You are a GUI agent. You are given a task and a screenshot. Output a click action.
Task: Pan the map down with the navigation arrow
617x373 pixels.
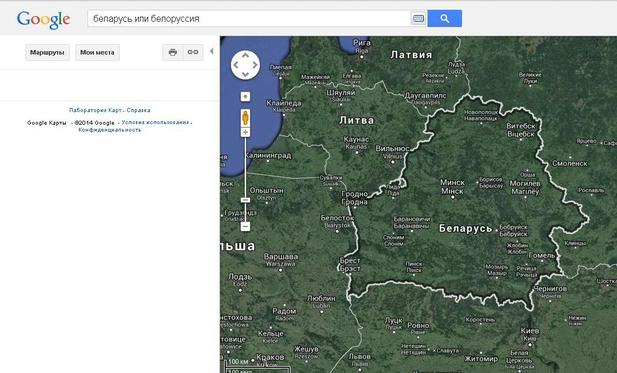tap(245, 74)
